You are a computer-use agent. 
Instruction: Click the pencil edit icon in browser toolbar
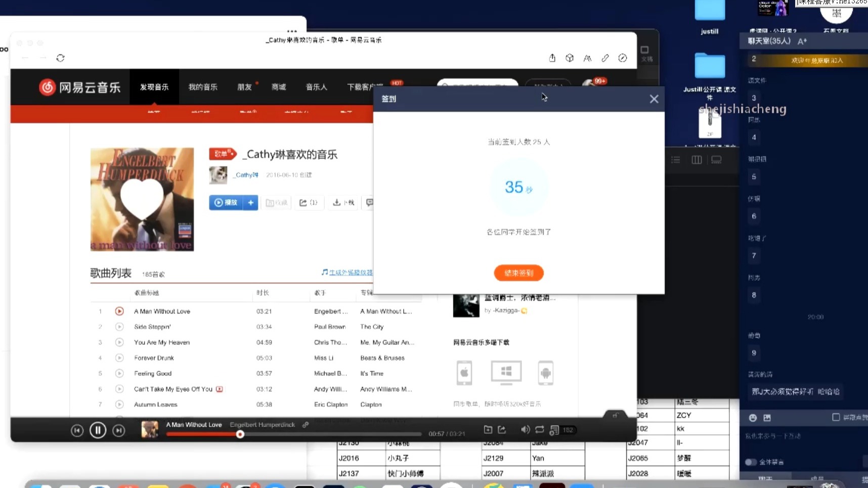(x=605, y=58)
